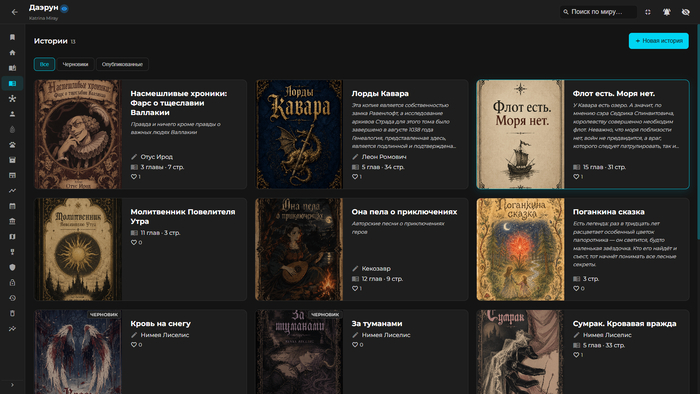Go back using the arrow in the header
Image resolution: width=700 pixels, height=394 pixels.
click(x=14, y=12)
